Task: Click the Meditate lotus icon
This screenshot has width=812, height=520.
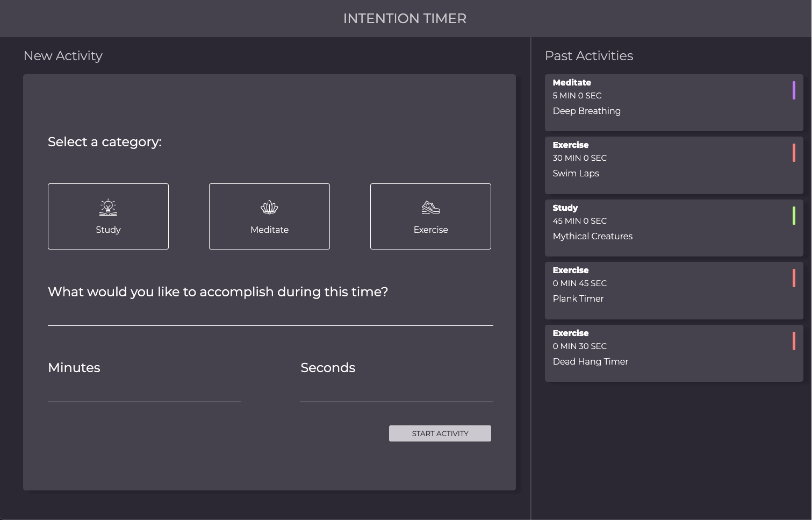Action: pyautogui.click(x=269, y=207)
